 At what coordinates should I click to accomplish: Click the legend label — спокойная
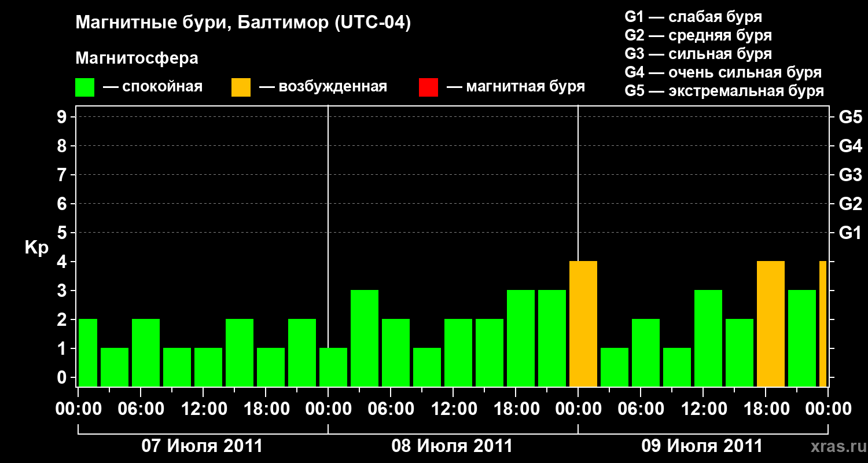(x=152, y=87)
